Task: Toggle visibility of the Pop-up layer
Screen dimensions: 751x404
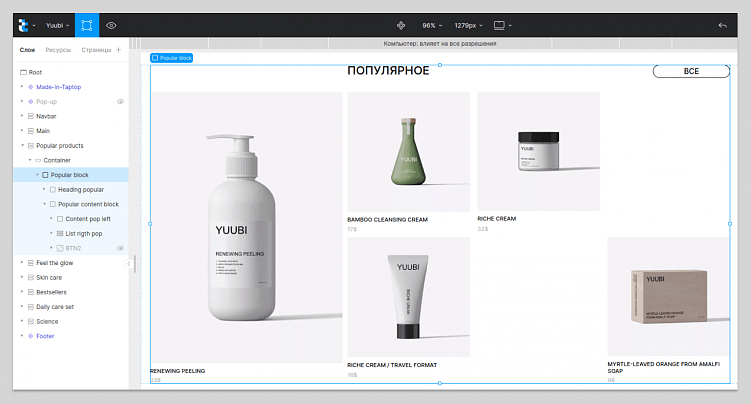Action: (x=120, y=101)
